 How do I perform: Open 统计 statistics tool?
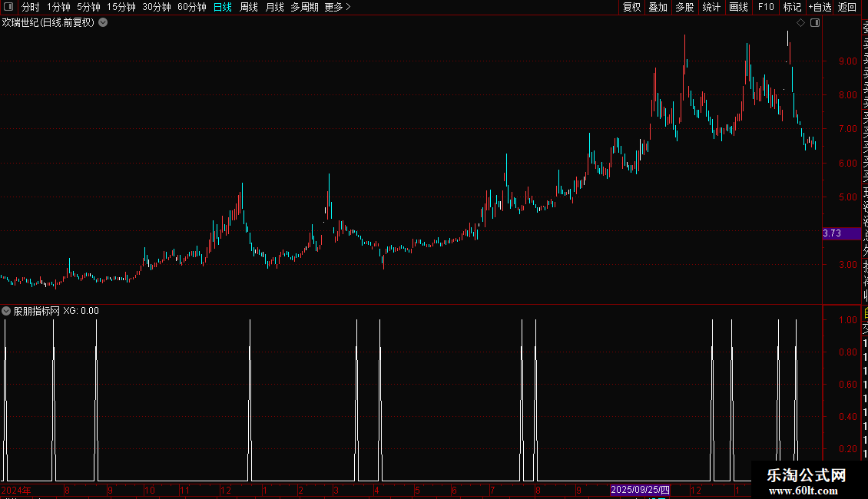(711, 7)
